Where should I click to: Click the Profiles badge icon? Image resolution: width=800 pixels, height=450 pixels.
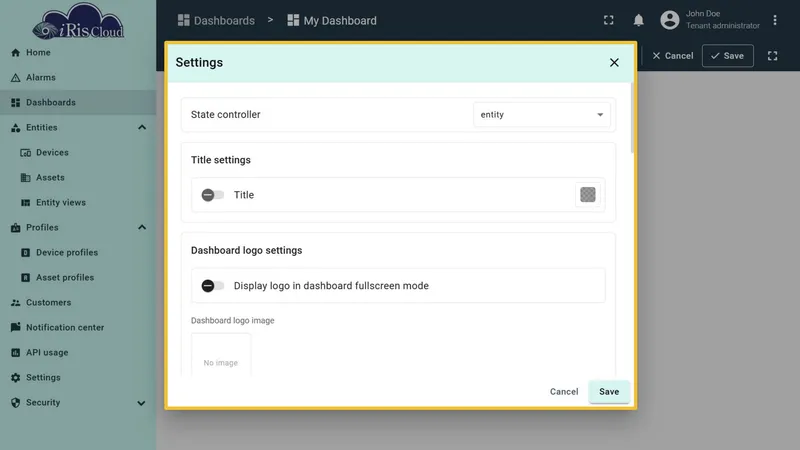pos(15,228)
